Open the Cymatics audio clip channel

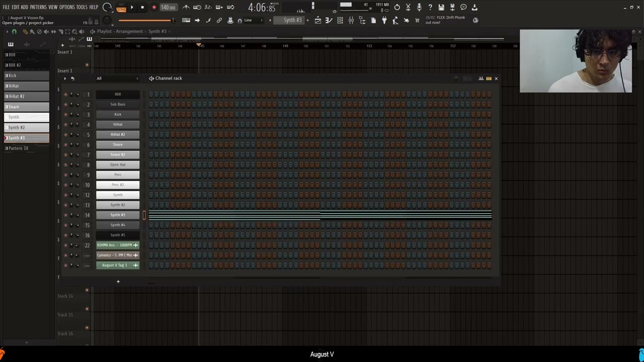pos(118,255)
